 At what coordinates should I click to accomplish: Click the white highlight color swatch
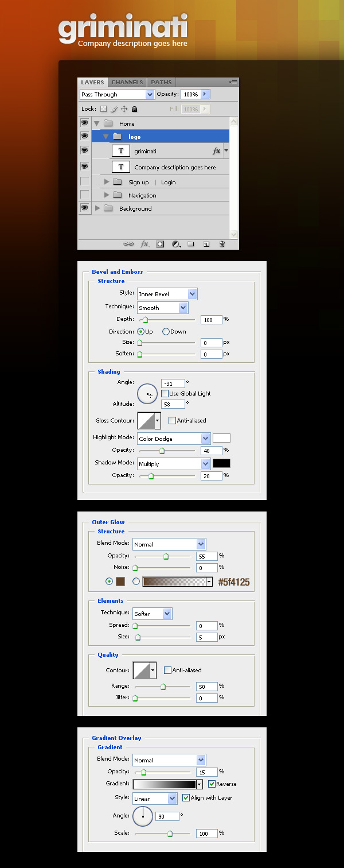click(x=221, y=438)
